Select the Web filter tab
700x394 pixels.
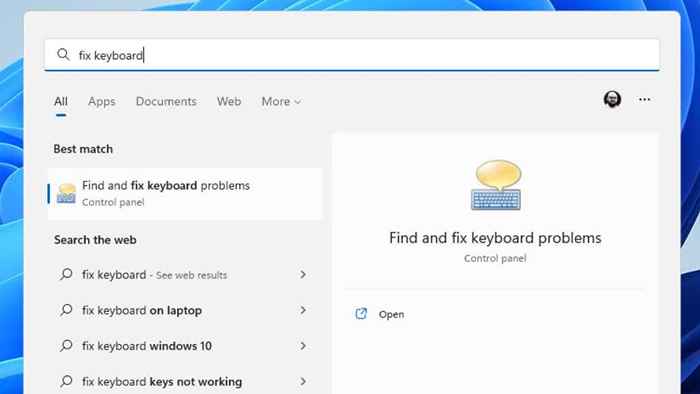click(x=229, y=102)
